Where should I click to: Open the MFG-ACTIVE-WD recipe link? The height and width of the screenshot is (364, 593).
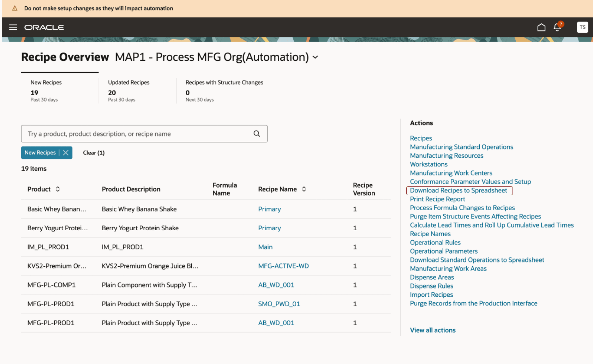[x=283, y=266]
